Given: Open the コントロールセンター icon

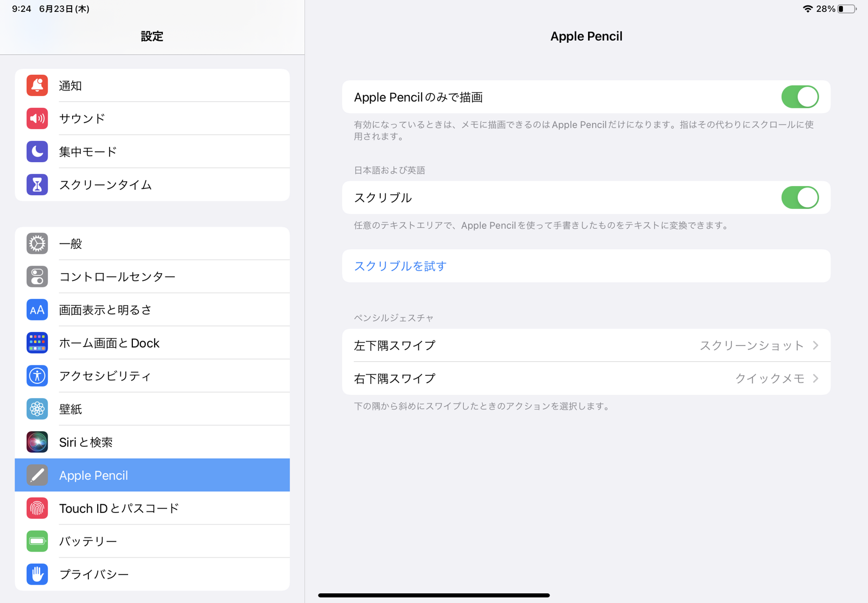Looking at the screenshot, I should (x=37, y=277).
